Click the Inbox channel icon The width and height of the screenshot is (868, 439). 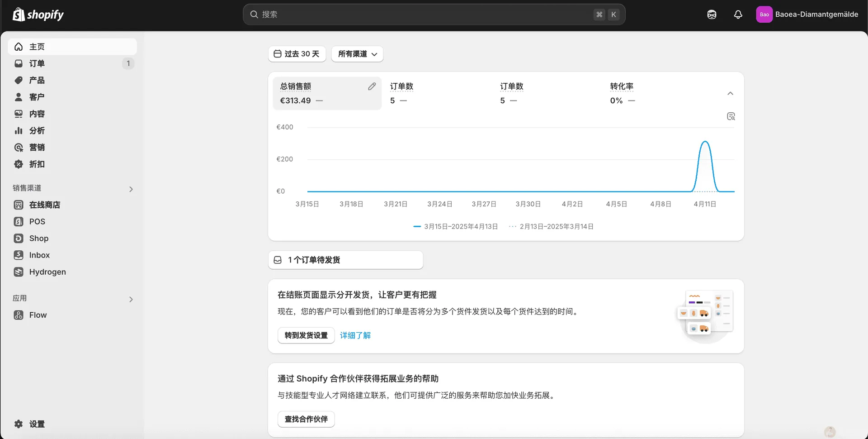(x=19, y=255)
